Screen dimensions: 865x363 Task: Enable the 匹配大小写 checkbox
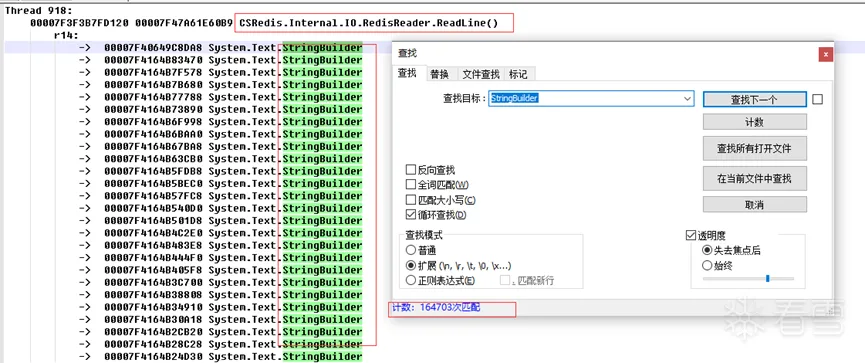pyautogui.click(x=410, y=200)
